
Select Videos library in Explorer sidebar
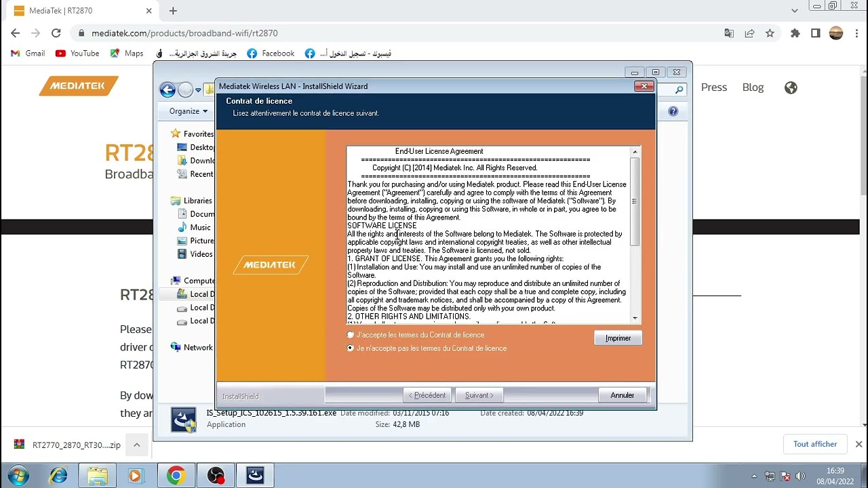coord(195,254)
